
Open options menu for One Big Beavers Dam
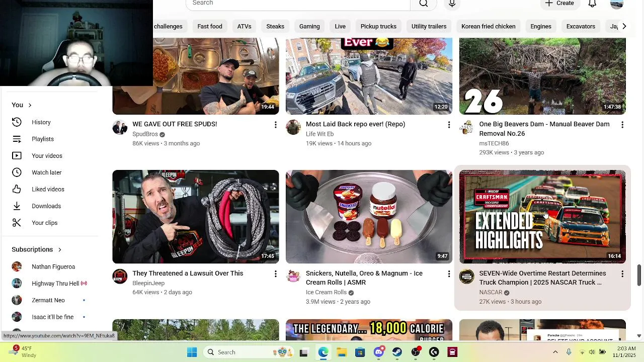pyautogui.click(x=622, y=125)
